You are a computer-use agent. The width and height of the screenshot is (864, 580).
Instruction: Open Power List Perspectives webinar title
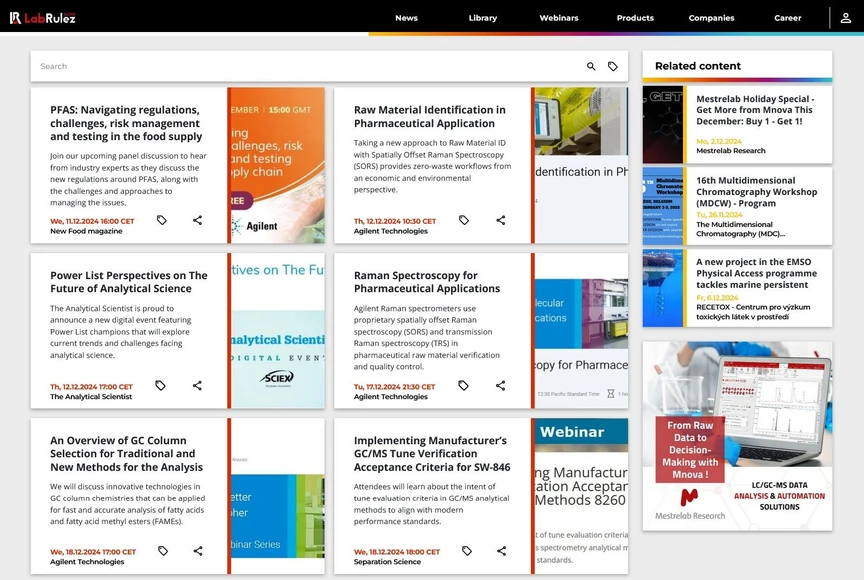pyautogui.click(x=128, y=282)
